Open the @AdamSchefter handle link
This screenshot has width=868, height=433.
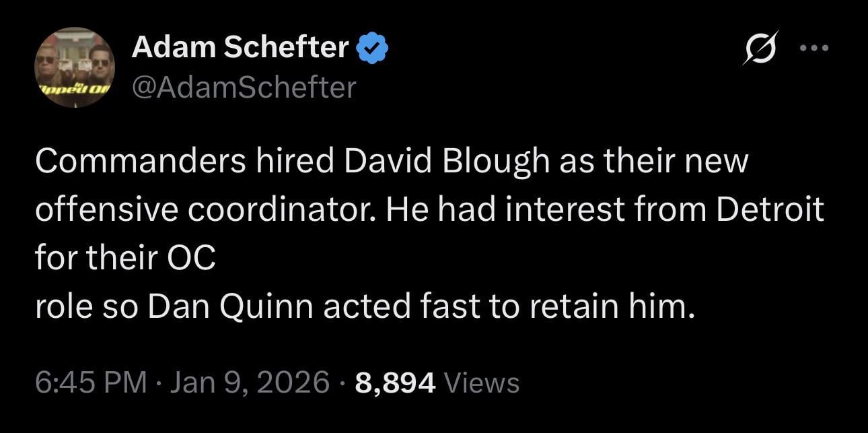point(246,86)
